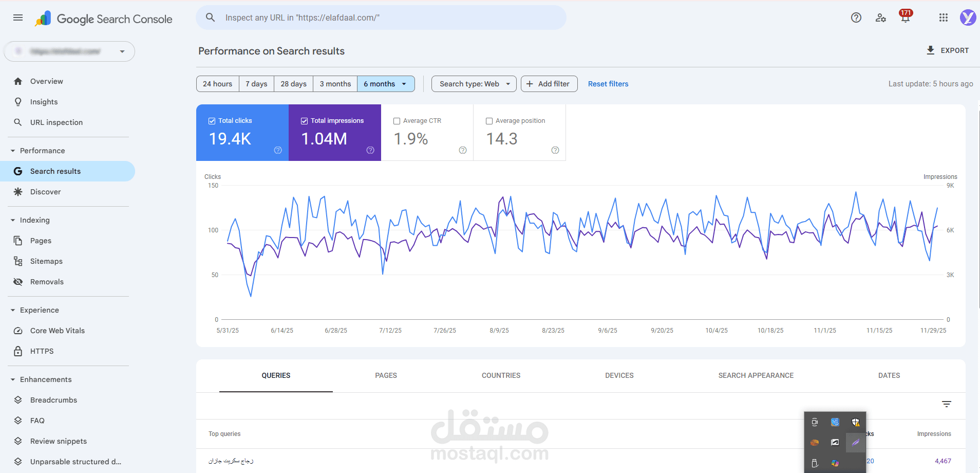Open notifications bell with 171 badge

[905, 17]
